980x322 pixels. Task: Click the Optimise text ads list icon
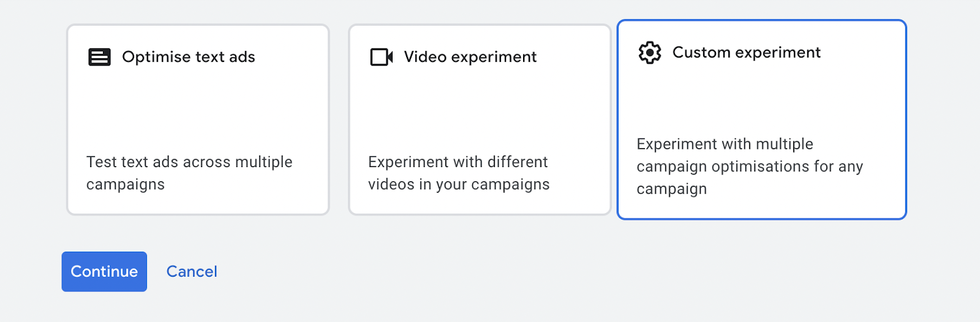[99, 57]
